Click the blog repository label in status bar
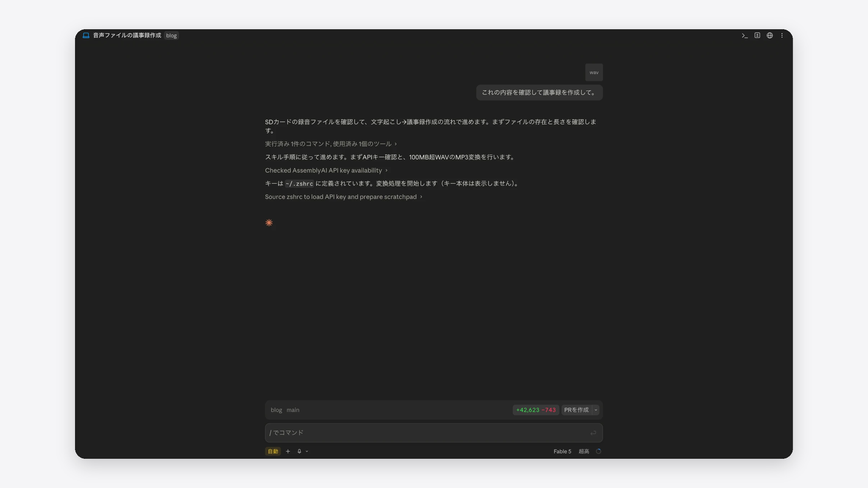The image size is (868, 488). click(276, 410)
